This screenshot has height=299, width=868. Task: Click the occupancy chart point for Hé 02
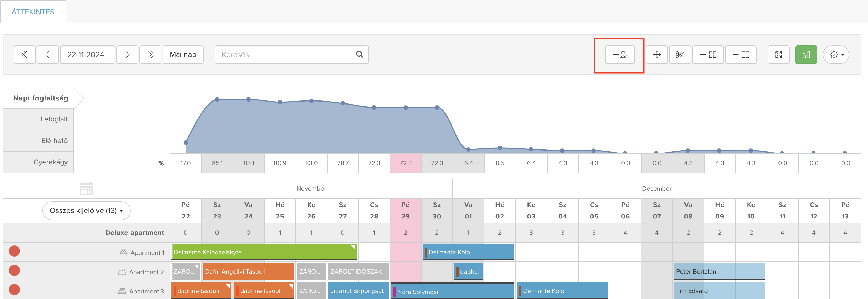pyautogui.click(x=500, y=148)
